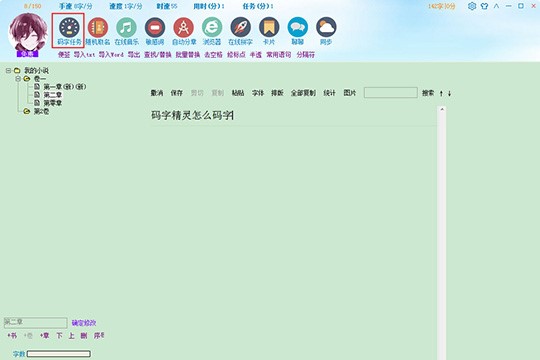Select chapter 第二章 in the tree
This screenshot has height=360, width=540.
point(53,95)
